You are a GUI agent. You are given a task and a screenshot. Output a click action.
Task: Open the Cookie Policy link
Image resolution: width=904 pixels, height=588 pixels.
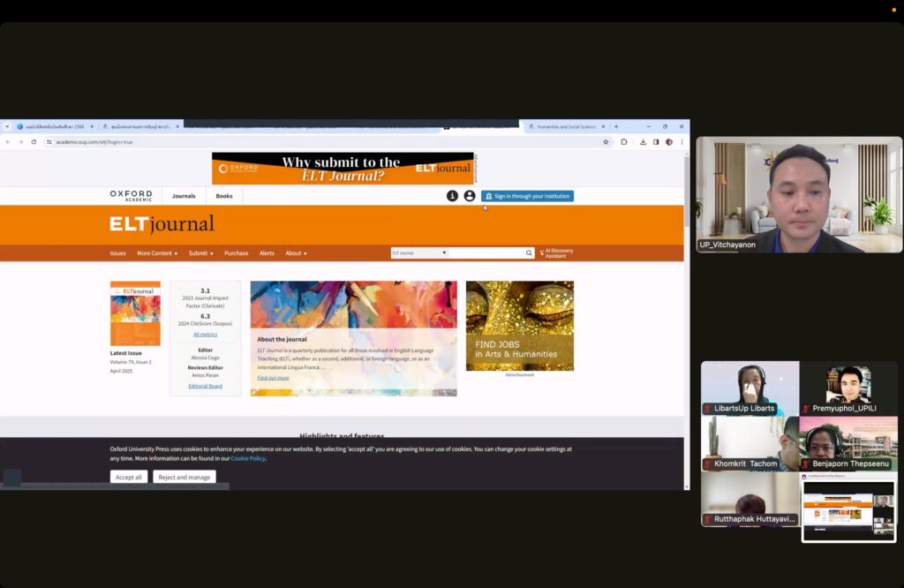point(248,458)
